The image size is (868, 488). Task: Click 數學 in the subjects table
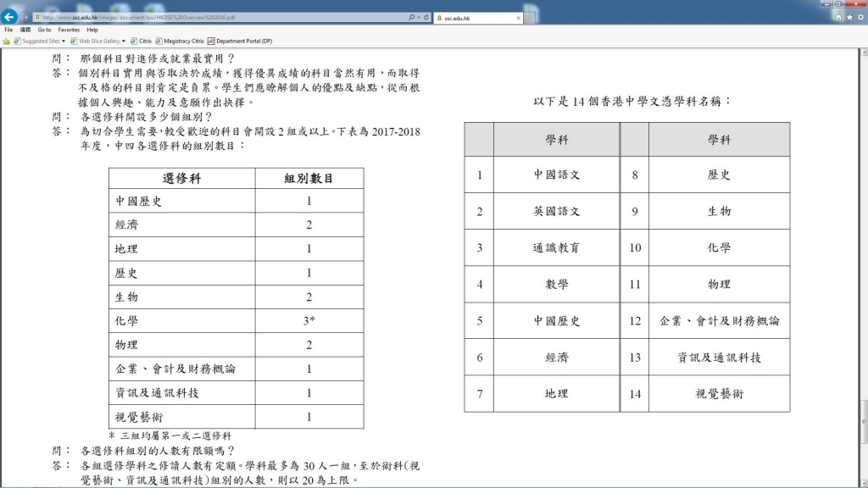(556, 284)
